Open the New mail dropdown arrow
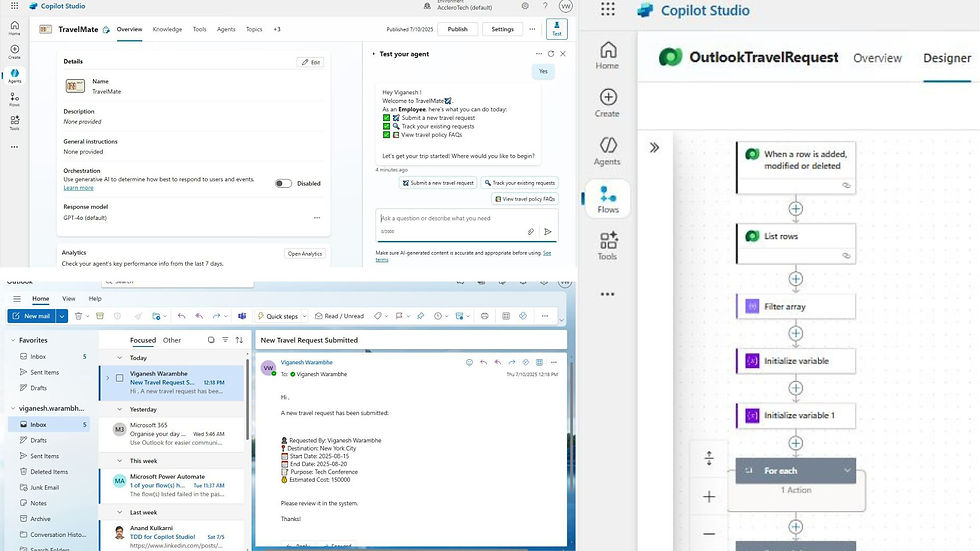This screenshot has width=980, height=551. [62, 316]
